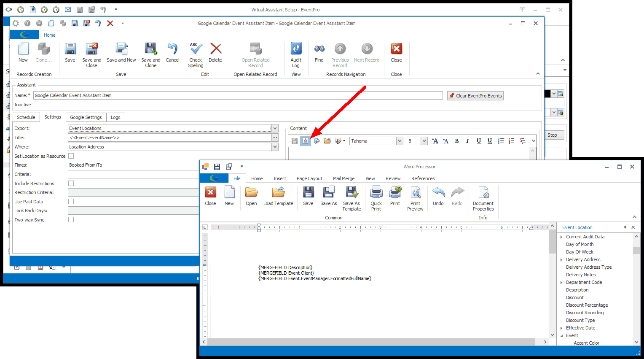Click Undo in Word Processor ribbon
This screenshot has width=644, height=359.
(x=438, y=196)
